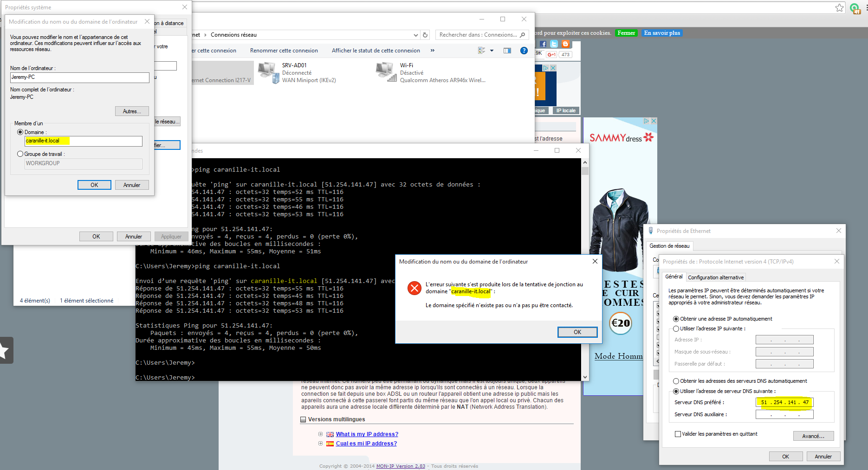Open the green browser extension icon

[855, 8]
